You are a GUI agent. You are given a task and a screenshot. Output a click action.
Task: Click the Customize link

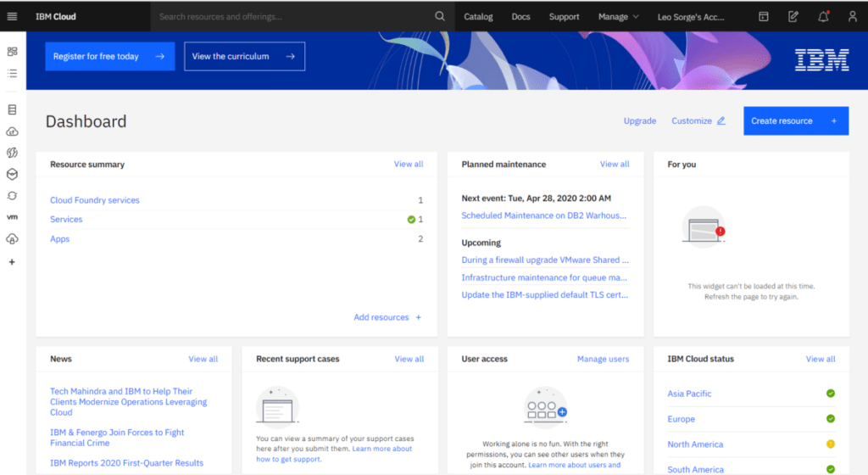(692, 120)
